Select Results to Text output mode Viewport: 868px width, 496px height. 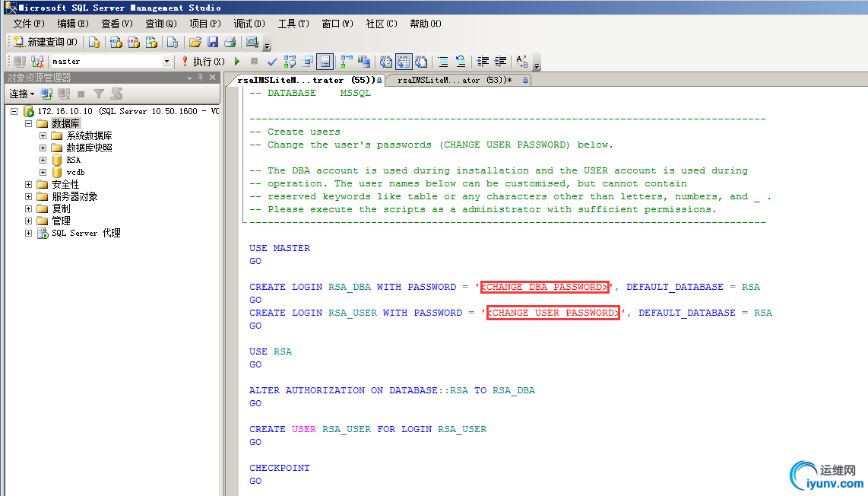click(x=386, y=62)
